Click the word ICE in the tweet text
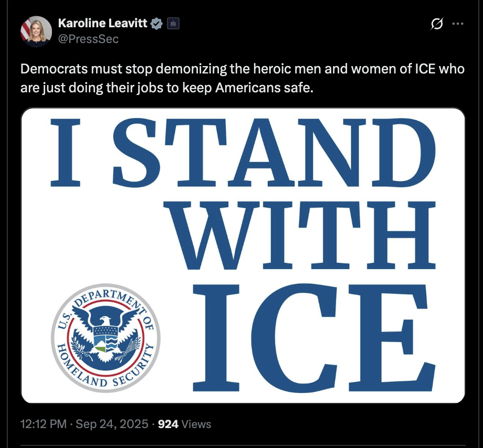 425,69
